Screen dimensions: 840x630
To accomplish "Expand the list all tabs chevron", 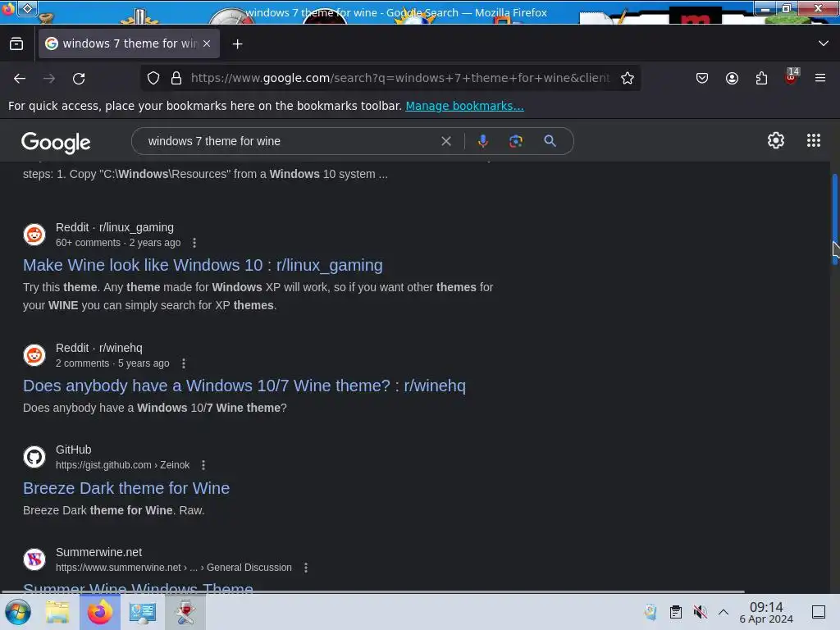I will (824, 43).
